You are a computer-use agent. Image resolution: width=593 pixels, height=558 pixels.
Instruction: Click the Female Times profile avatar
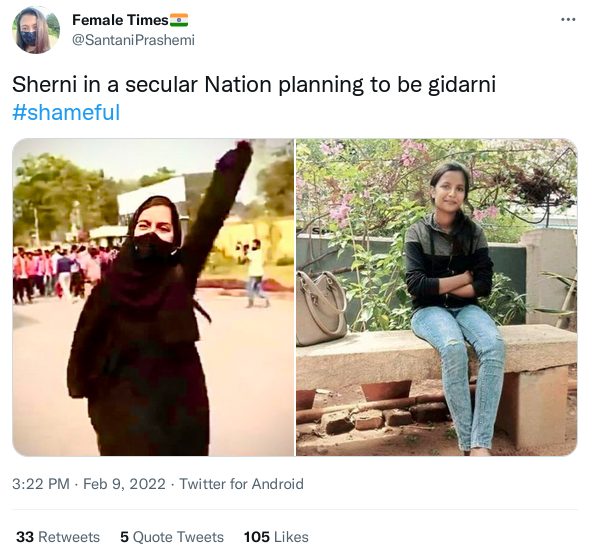point(36,30)
